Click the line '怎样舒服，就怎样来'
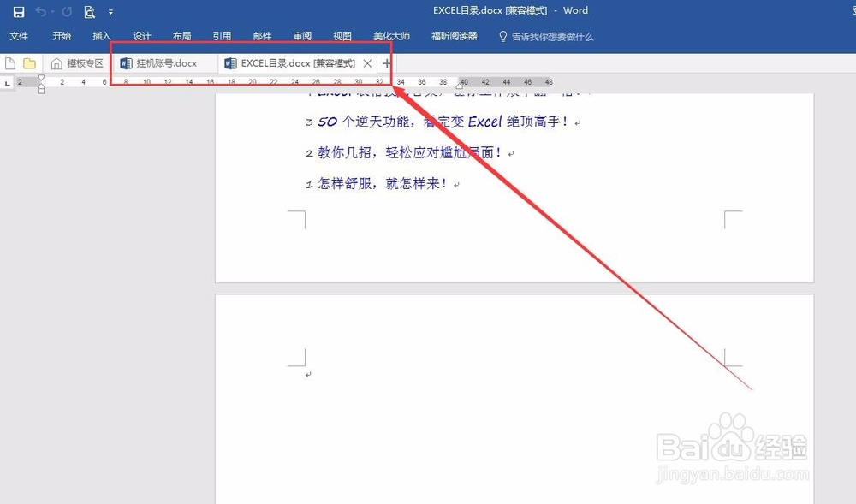Viewport: 856px width, 504px height. [382, 184]
